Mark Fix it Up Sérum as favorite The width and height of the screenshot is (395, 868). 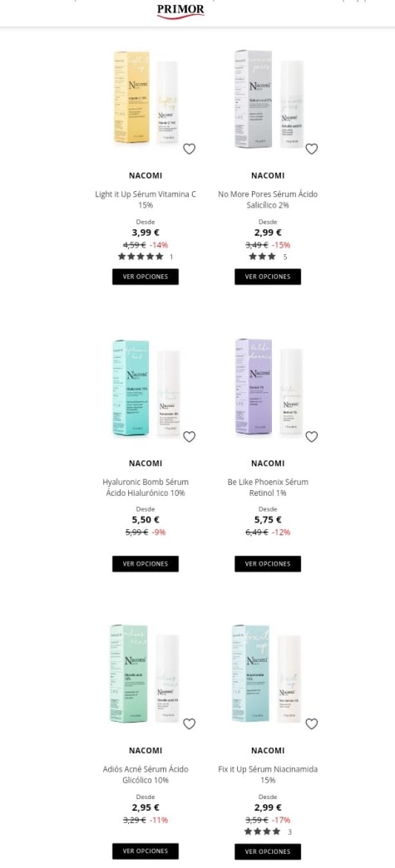tap(311, 724)
